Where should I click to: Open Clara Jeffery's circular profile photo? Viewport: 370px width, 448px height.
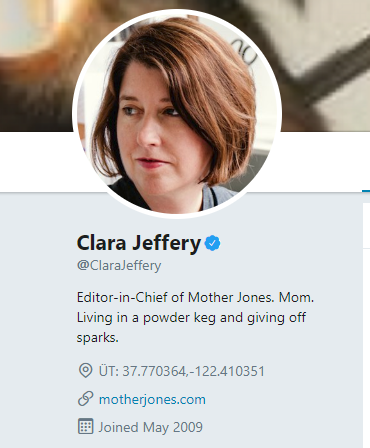click(177, 114)
